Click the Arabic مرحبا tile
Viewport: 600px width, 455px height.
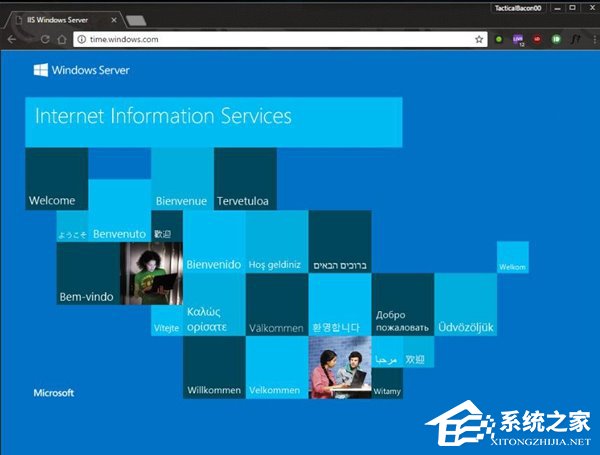[387, 352]
